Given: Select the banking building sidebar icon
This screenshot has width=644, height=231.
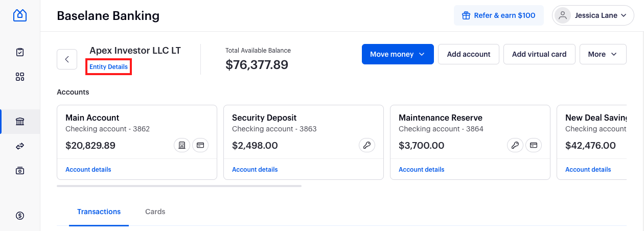Looking at the screenshot, I should click(20, 122).
